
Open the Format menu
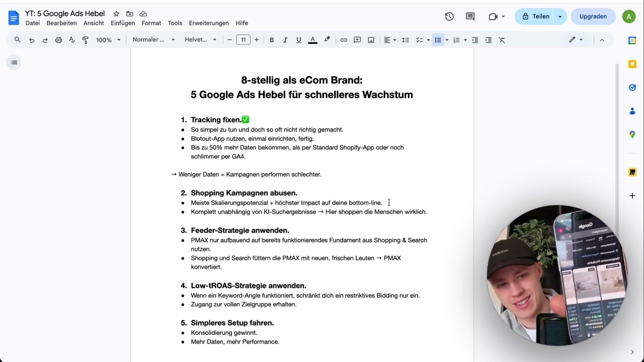(x=151, y=23)
